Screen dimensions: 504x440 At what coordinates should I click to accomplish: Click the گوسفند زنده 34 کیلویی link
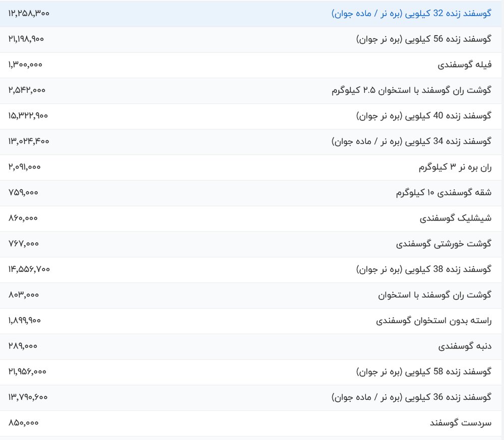(411, 142)
